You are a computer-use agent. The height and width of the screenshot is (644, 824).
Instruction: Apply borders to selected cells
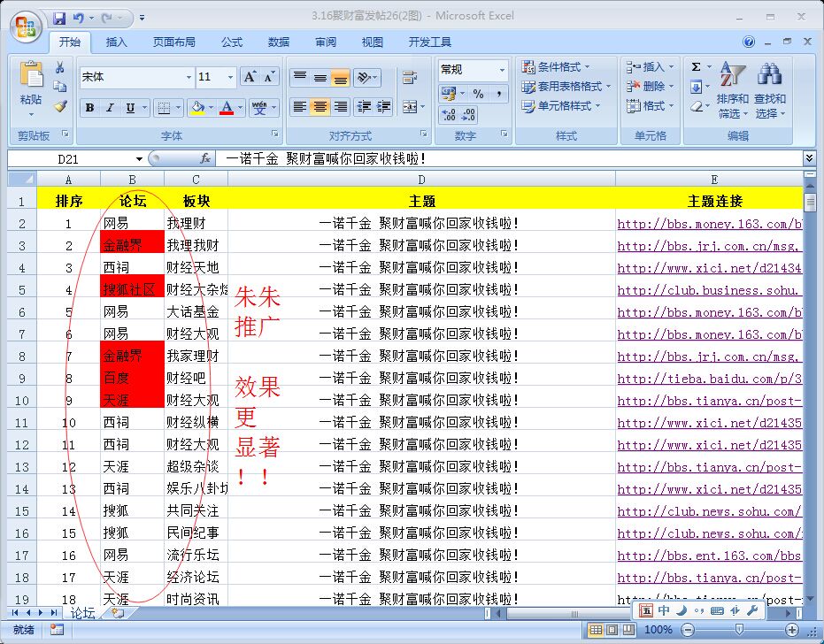click(x=164, y=108)
